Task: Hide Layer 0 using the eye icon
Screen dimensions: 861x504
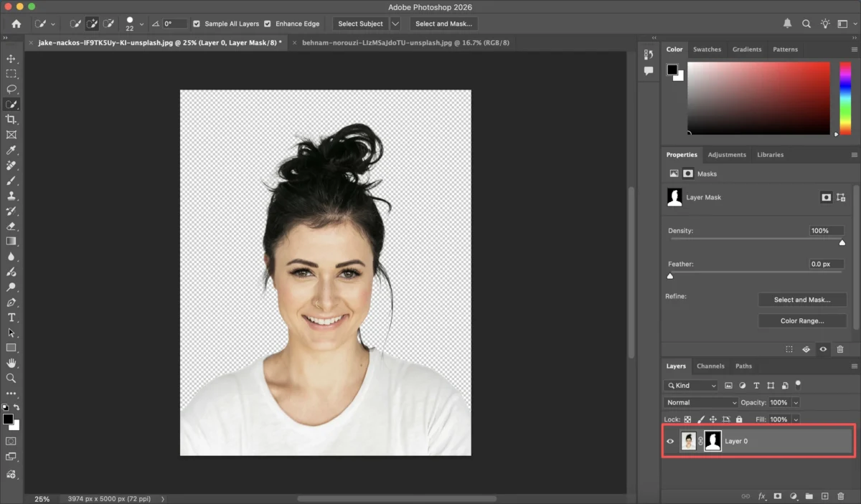Action: 670,442
